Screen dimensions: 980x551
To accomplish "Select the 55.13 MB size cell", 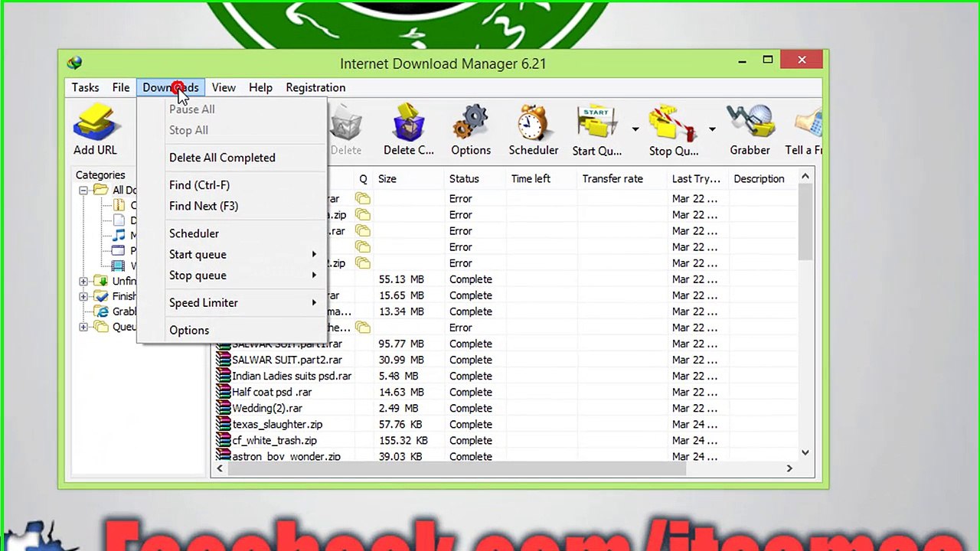I will 401,279.
